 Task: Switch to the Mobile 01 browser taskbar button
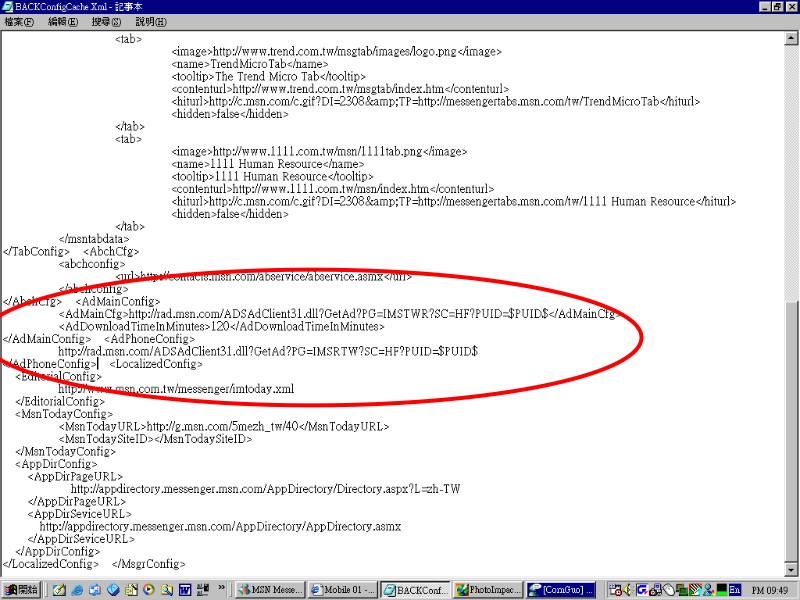coord(343,590)
